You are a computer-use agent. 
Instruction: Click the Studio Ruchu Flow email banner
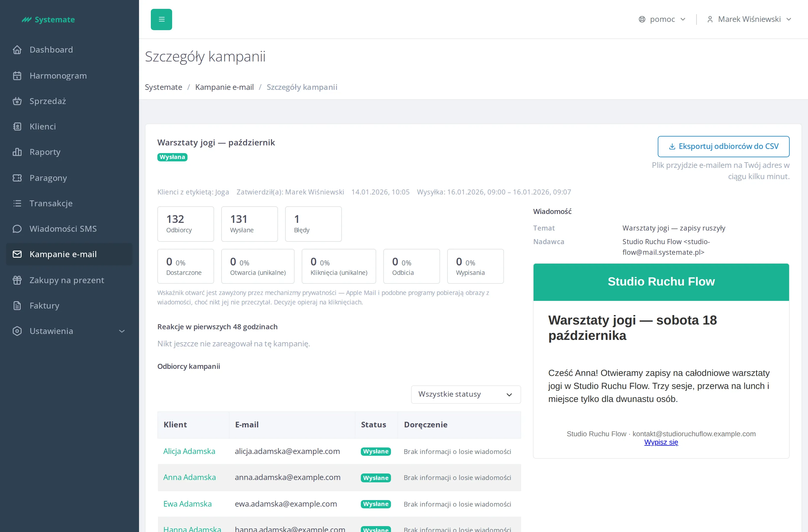tap(661, 282)
